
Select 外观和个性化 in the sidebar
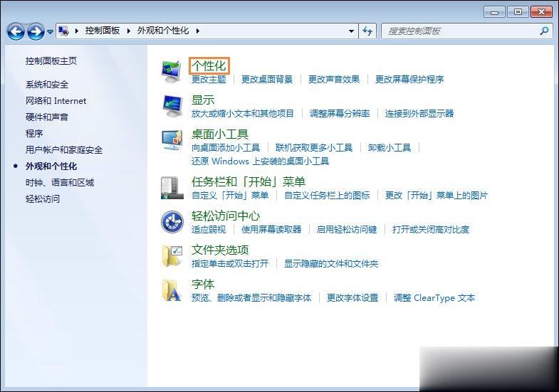pos(51,166)
